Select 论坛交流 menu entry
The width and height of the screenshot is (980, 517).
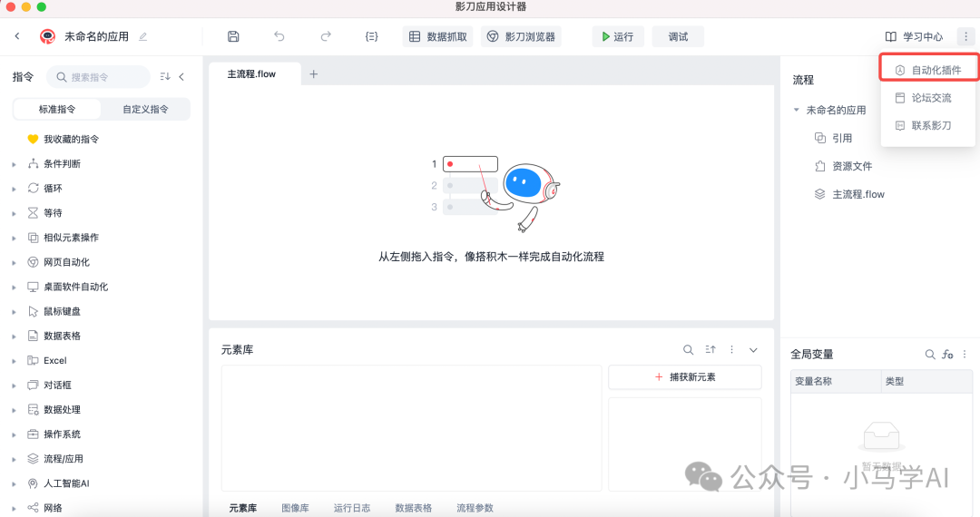[928, 98]
